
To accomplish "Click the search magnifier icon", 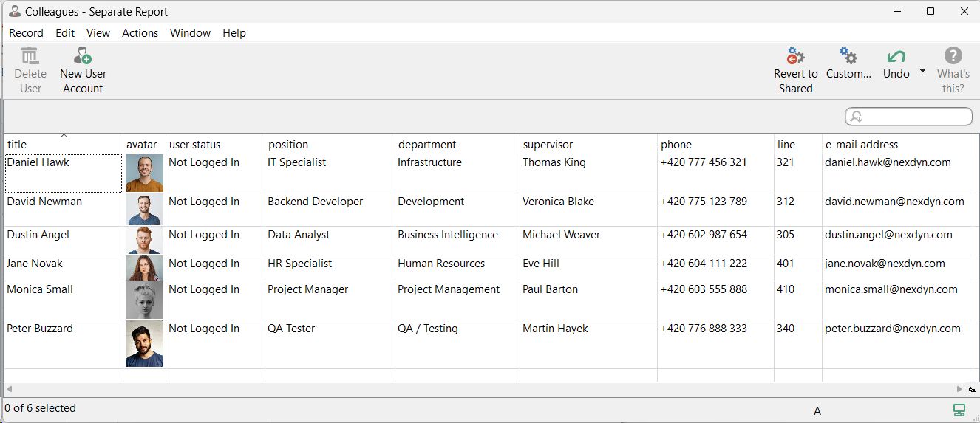I will pos(857,117).
